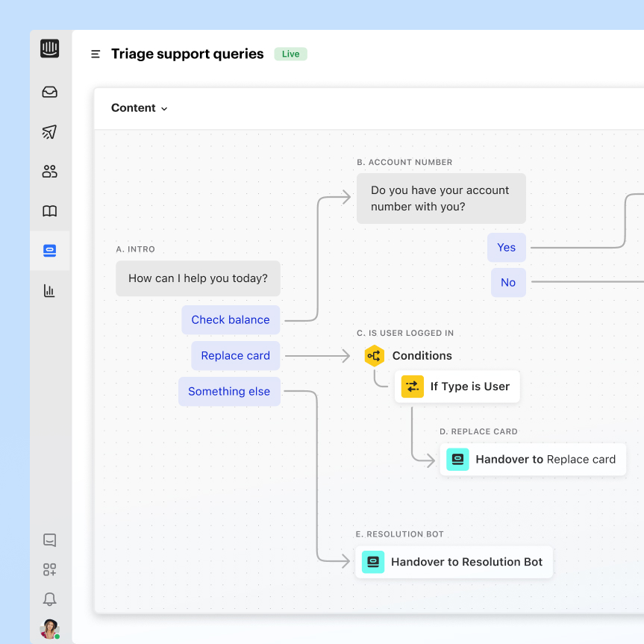Select the No reply option

(507, 282)
